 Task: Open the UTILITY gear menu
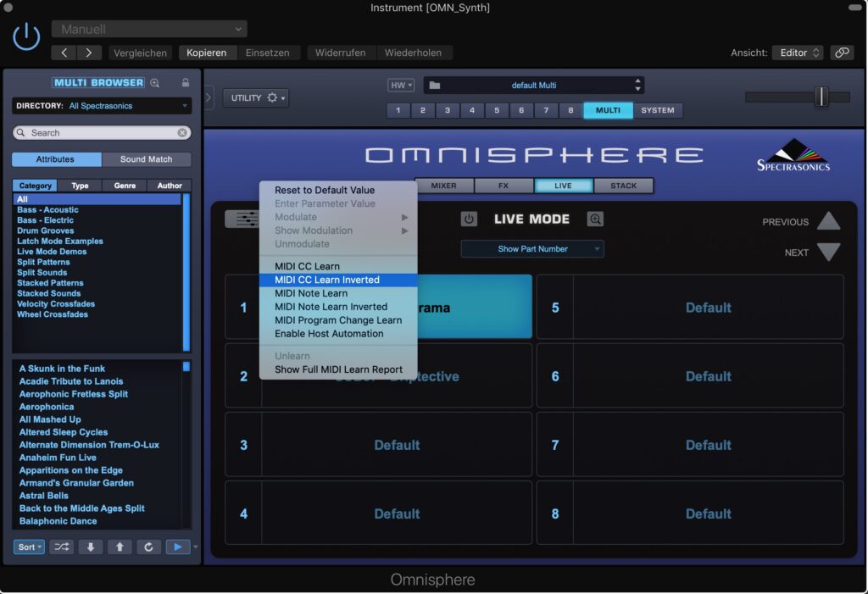coord(256,98)
